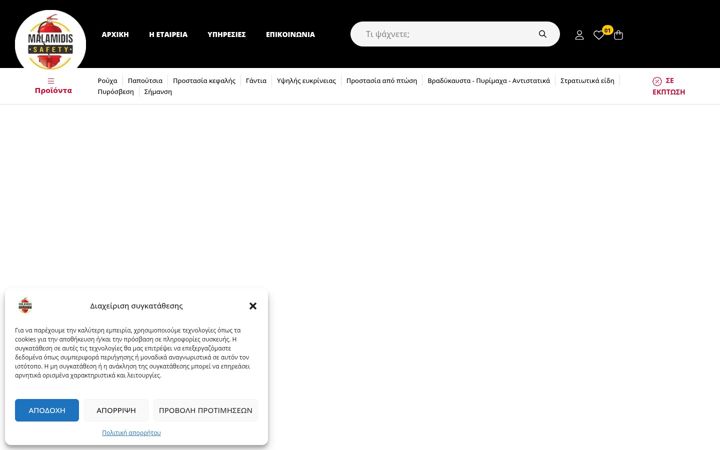Select the Σήμανση category

[158, 91]
